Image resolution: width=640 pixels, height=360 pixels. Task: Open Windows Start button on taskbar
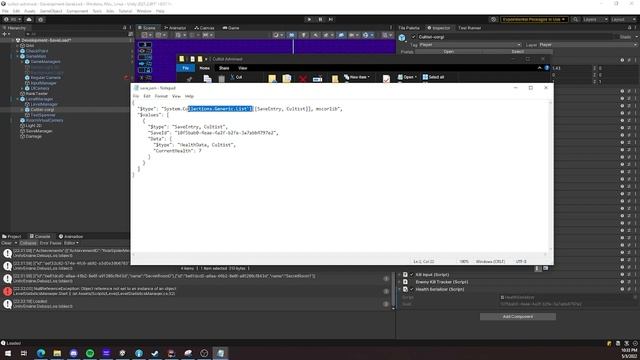pyautogui.click(x=8, y=353)
